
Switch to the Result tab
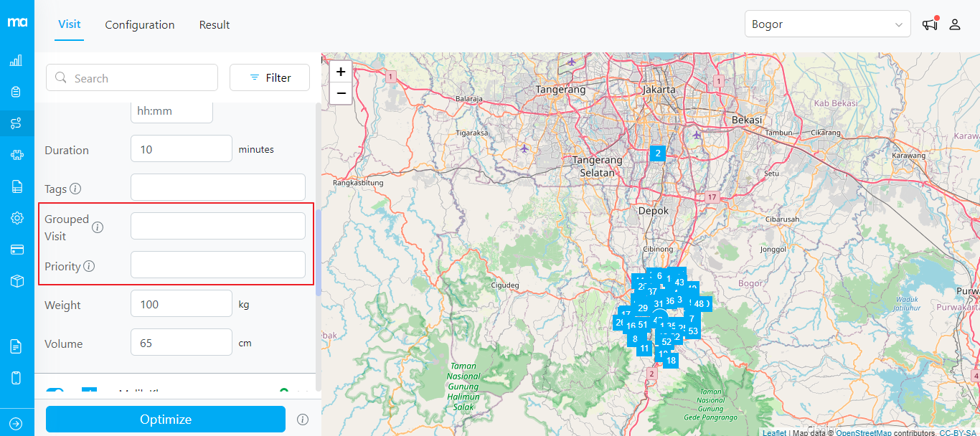click(x=215, y=24)
